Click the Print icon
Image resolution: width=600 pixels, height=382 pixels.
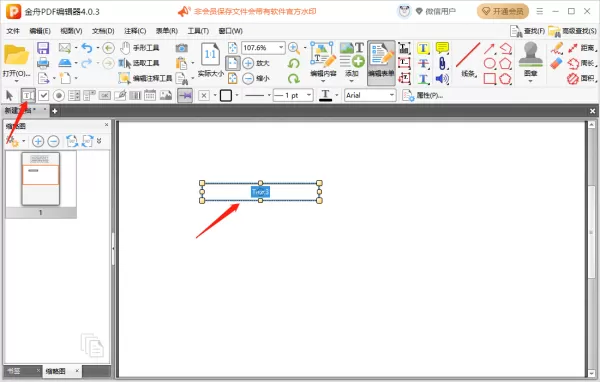pos(43,63)
